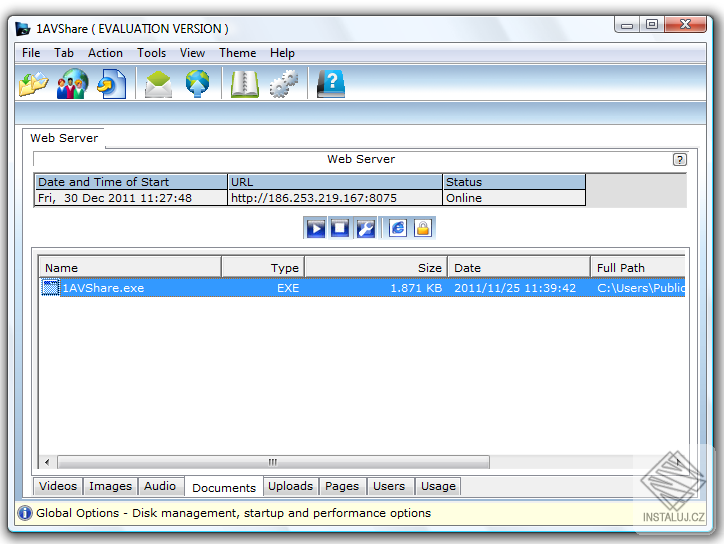Click the globe upload arrow toolbar icon
The width and height of the screenshot is (724, 544).
pos(198,84)
